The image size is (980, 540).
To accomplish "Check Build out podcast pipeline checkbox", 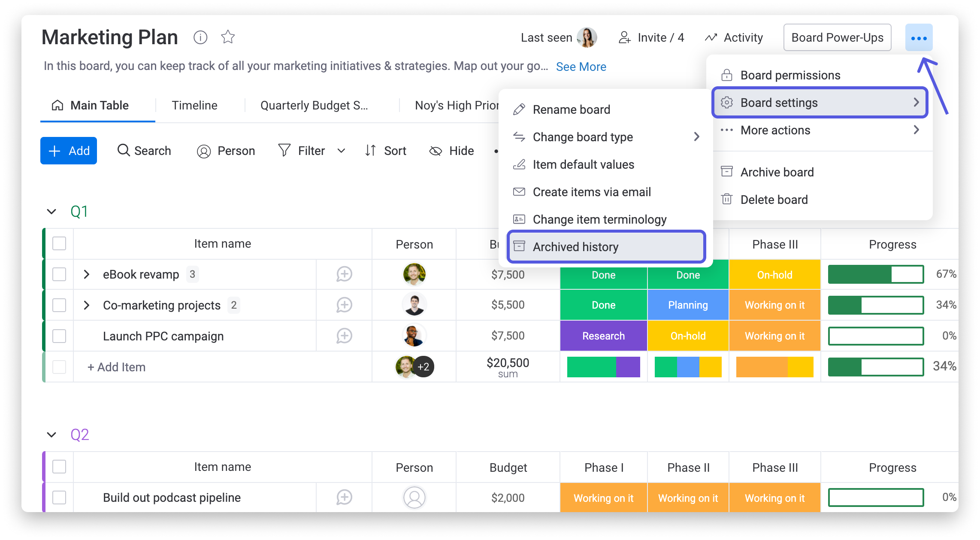I will 59,498.
